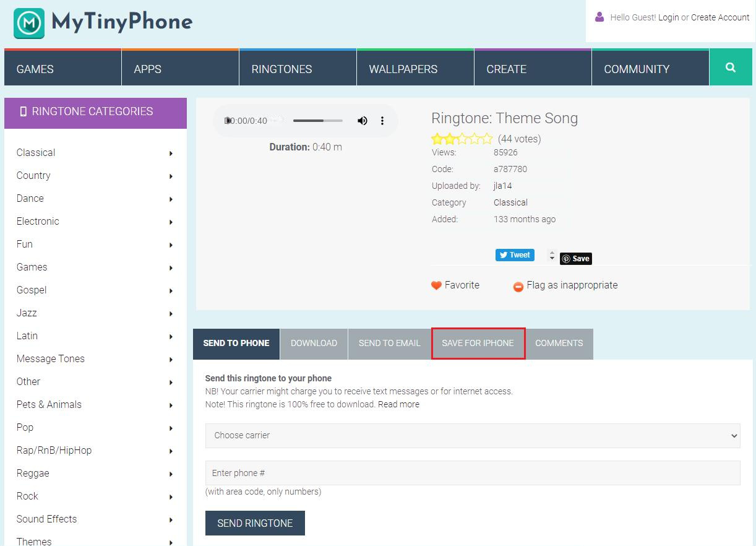Image resolution: width=756 pixels, height=546 pixels.
Task: Open the Rap/RnB/HipHop category
Action: tap(54, 451)
